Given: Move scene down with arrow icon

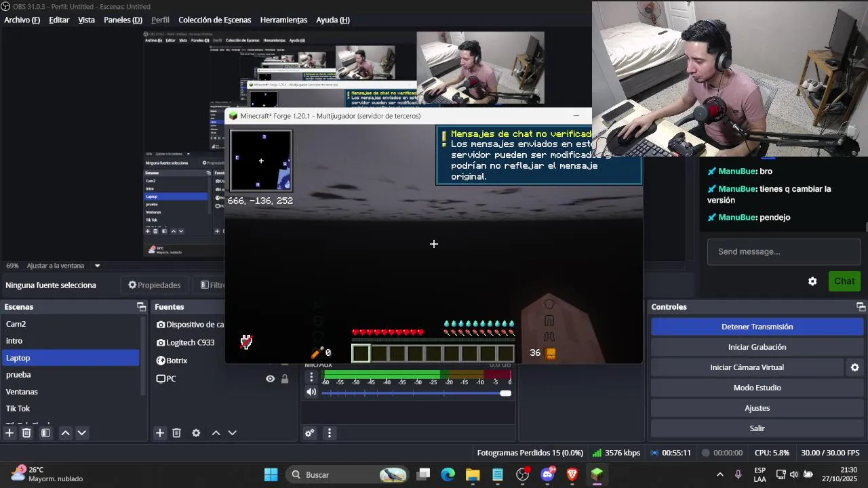Looking at the screenshot, I should 81,432.
